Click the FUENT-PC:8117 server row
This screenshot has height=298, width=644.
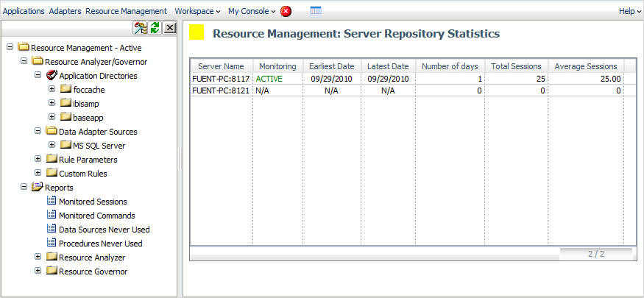(221, 79)
